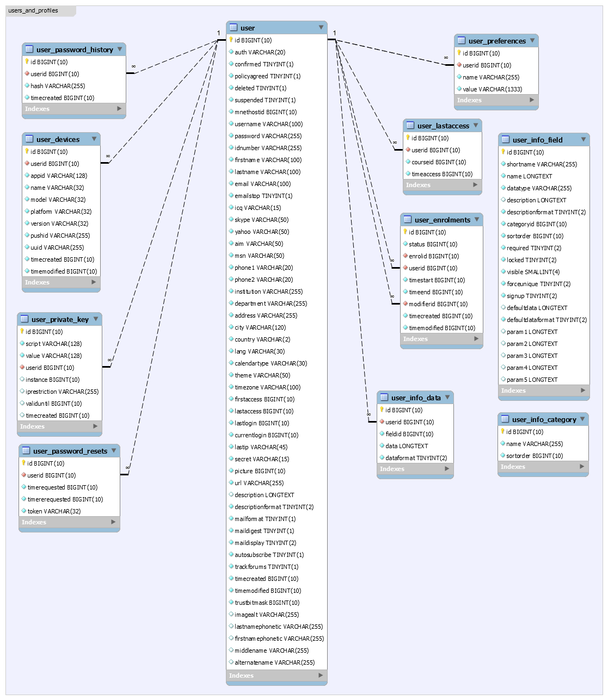Click the user_private_key table icon
Screen dimensions: 608x700
[x=24, y=319]
